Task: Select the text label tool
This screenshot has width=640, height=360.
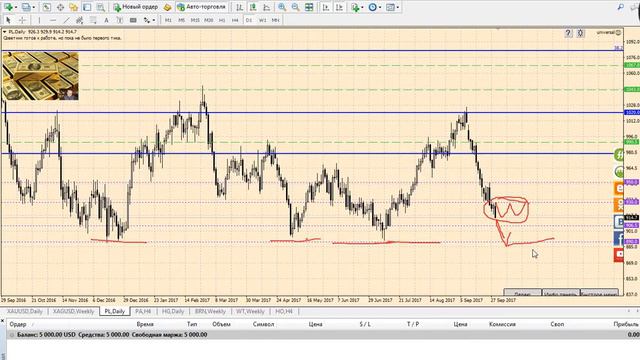Action: coord(120,20)
